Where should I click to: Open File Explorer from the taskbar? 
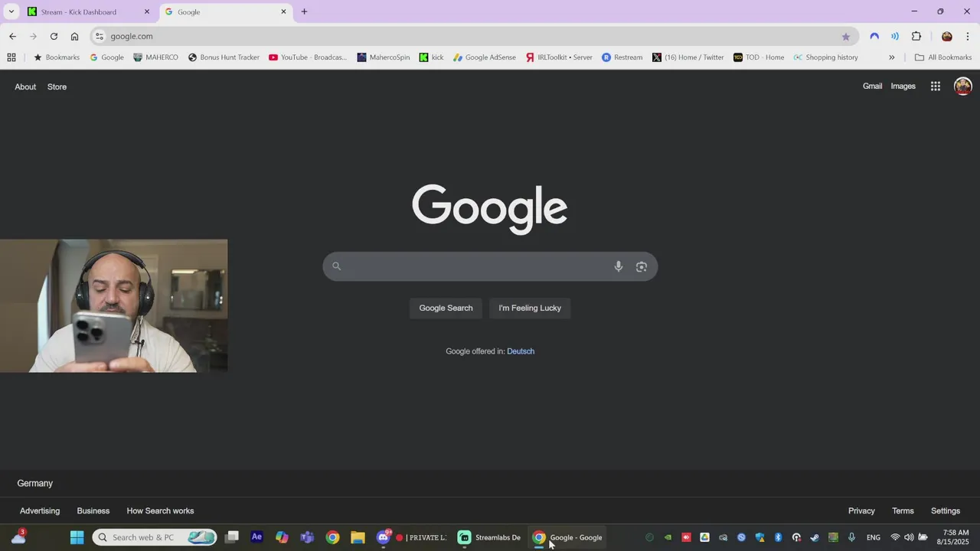point(358,537)
